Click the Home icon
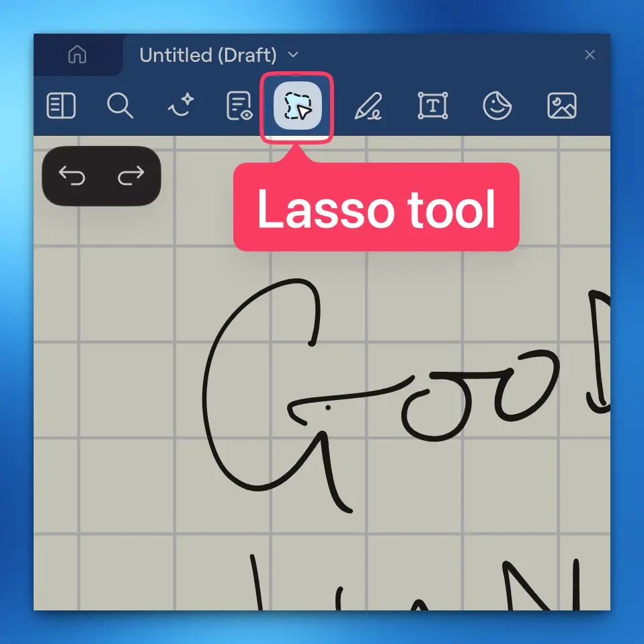 [x=78, y=55]
